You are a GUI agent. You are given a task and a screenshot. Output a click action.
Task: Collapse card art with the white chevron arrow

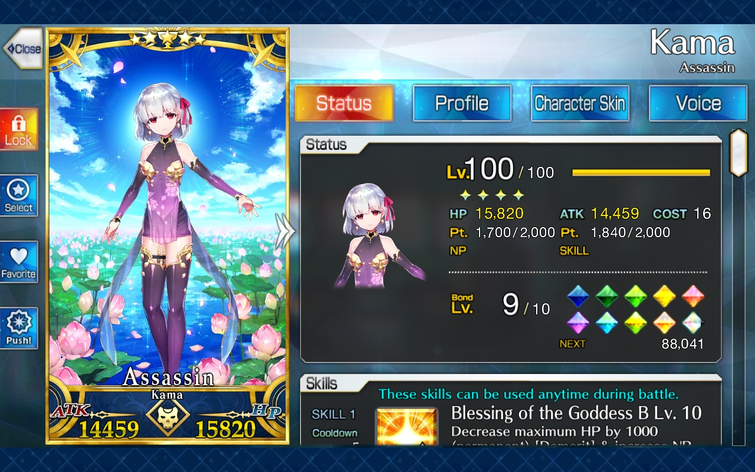click(284, 232)
